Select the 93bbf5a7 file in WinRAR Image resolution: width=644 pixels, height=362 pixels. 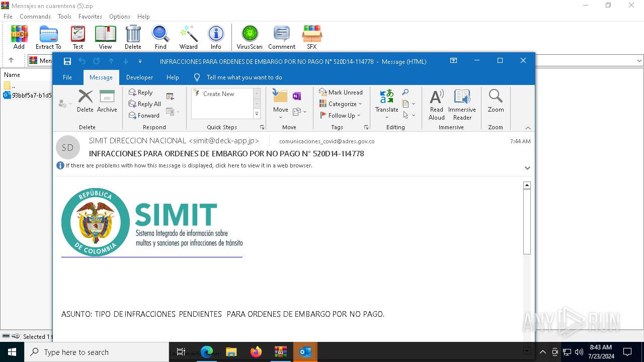point(28,95)
